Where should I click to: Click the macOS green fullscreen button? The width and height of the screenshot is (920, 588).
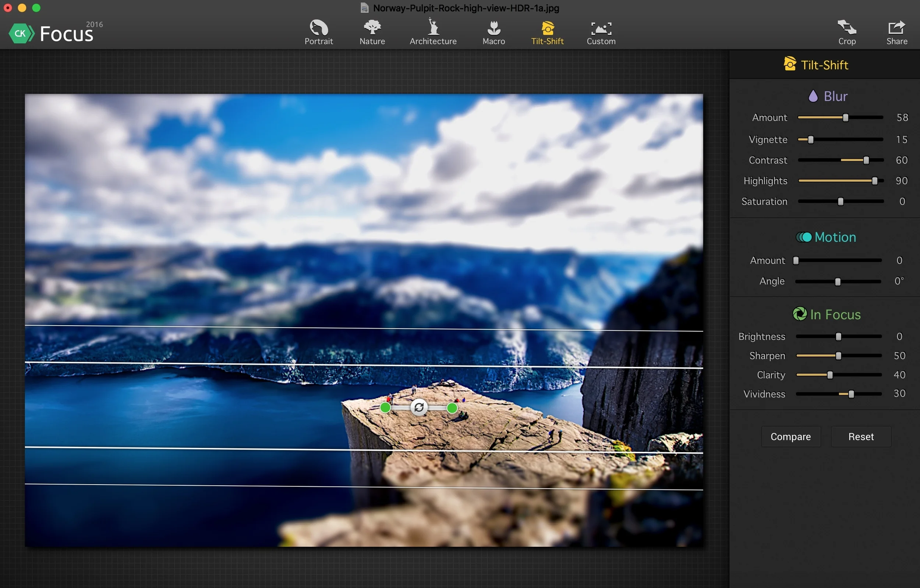pos(36,8)
